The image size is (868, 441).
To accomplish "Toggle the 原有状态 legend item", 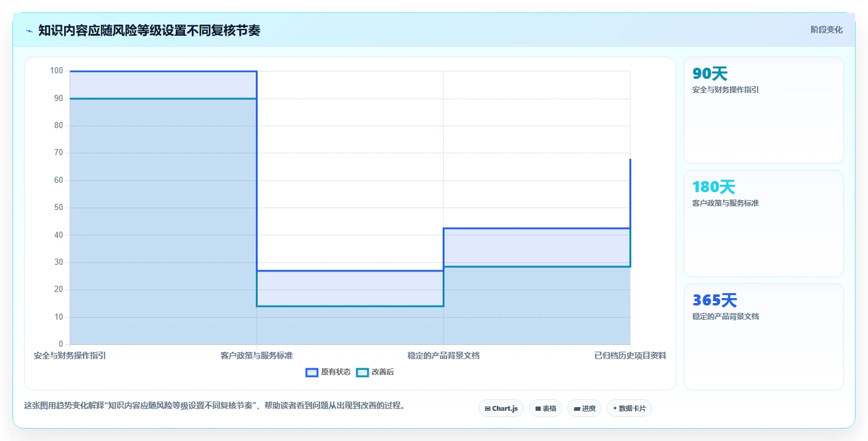I will (x=329, y=372).
